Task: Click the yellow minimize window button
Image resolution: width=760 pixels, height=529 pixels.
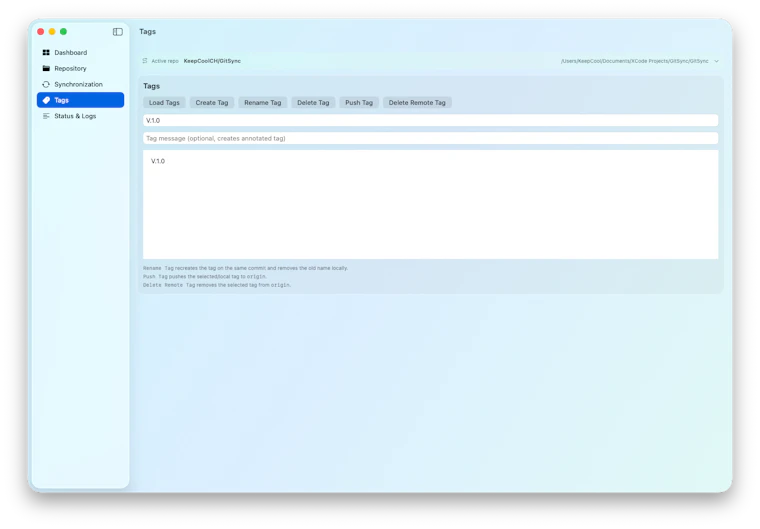Action: pyautogui.click(x=52, y=32)
